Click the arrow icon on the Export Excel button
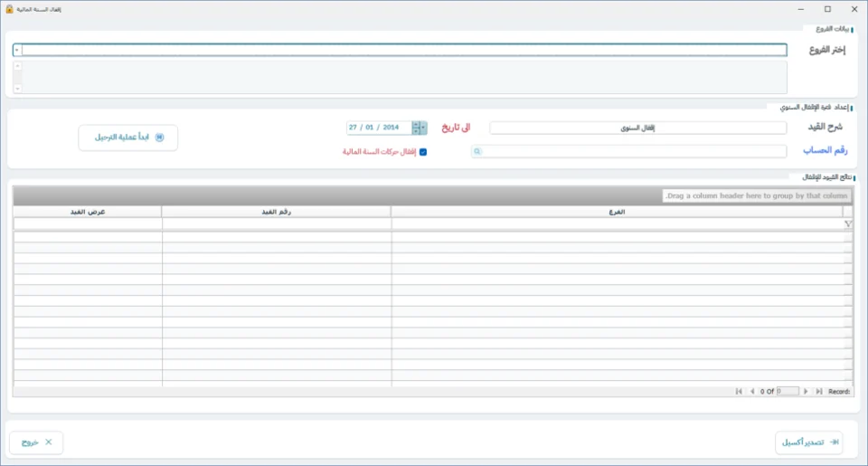Image resolution: width=868 pixels, height=466 pixels. 835,442
